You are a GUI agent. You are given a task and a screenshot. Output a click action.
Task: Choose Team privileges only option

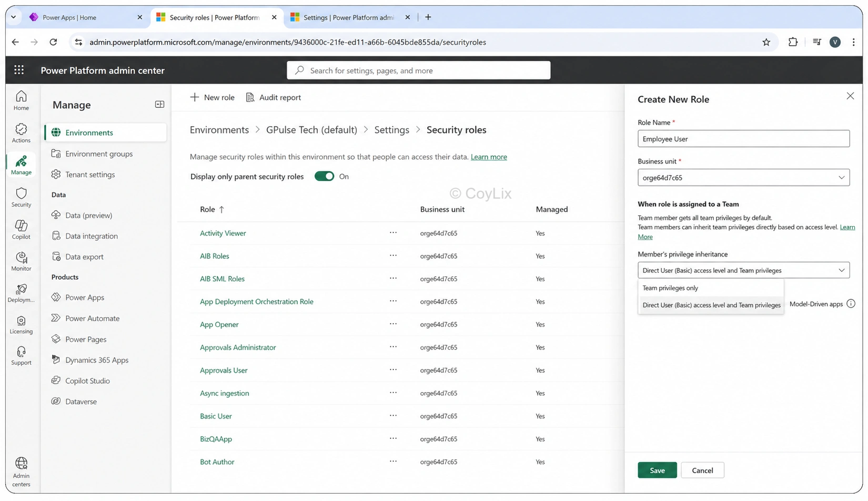click(x=711, y=288)
